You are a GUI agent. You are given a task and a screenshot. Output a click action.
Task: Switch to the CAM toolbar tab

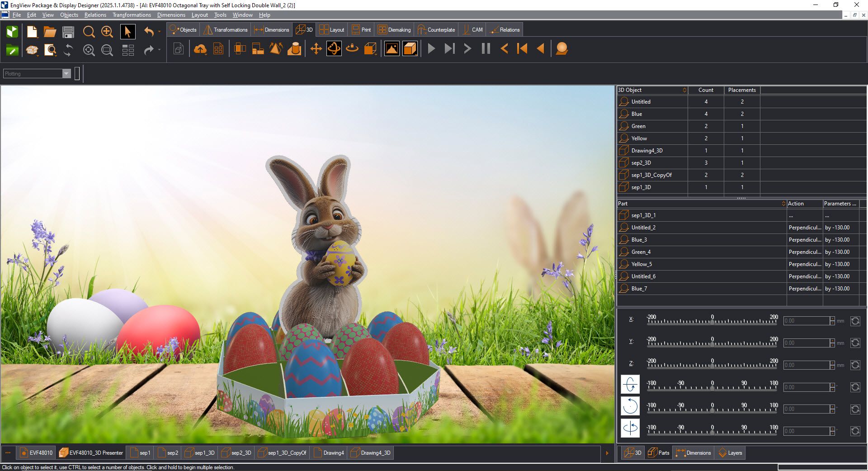[472, 30]
